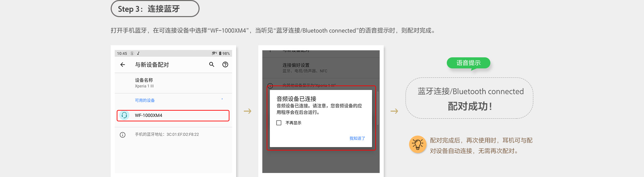644x177 pixels.
Task: Open the help question mark icon
Action: pyautogui.click(x=225, y=64)
